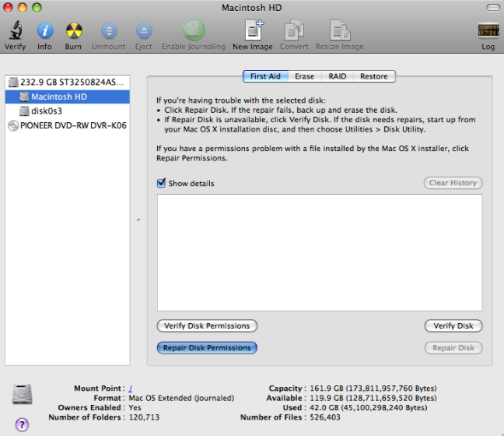
Task: Switch to the First Aid tab
Action: tap(265, 76)
